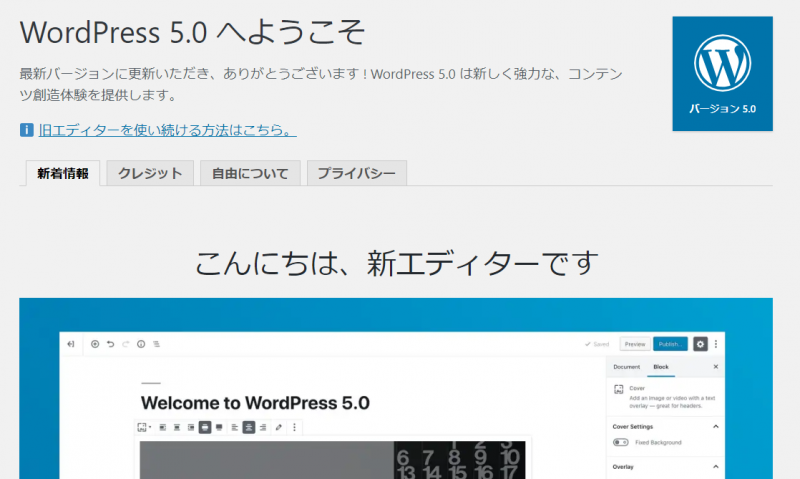Viewport: 800px width, 479px height.
Task: Open the content structure info icon
Action: [141, 344]
